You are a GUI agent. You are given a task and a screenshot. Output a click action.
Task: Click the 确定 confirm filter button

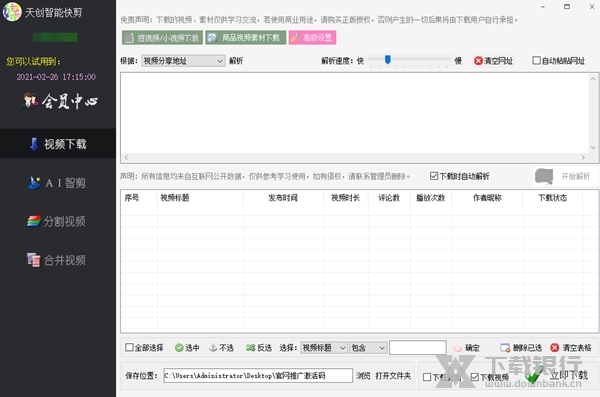(x=466, y=348)
